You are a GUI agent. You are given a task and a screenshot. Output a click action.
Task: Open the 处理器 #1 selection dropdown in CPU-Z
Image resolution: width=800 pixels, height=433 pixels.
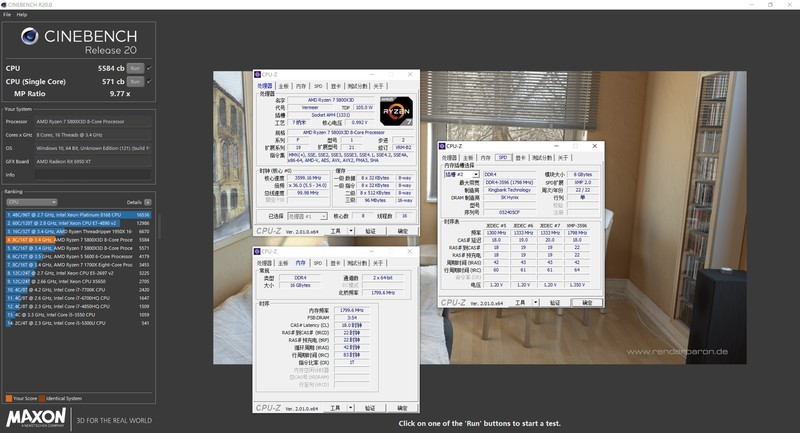307,216
